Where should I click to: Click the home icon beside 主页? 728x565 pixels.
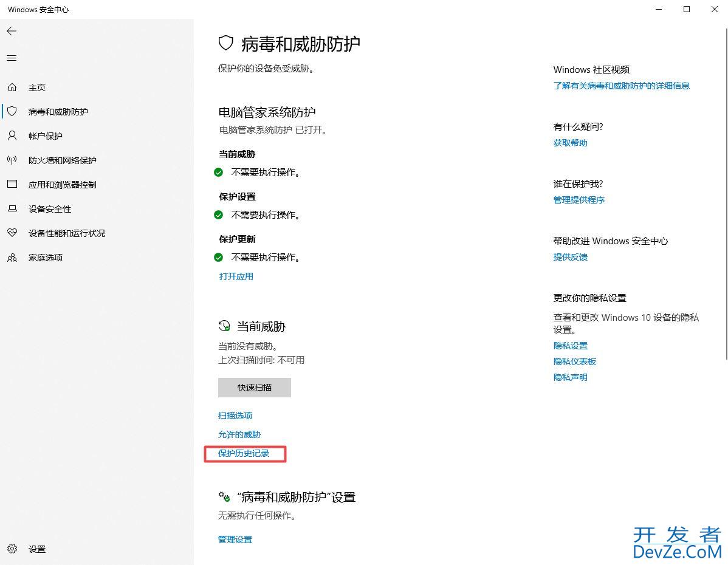(12, 87)
